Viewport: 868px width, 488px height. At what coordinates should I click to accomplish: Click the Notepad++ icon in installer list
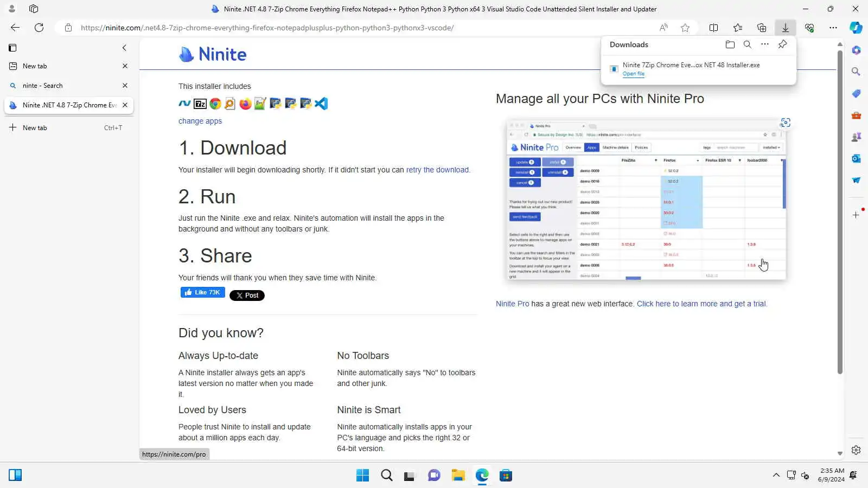click(260, 104)
